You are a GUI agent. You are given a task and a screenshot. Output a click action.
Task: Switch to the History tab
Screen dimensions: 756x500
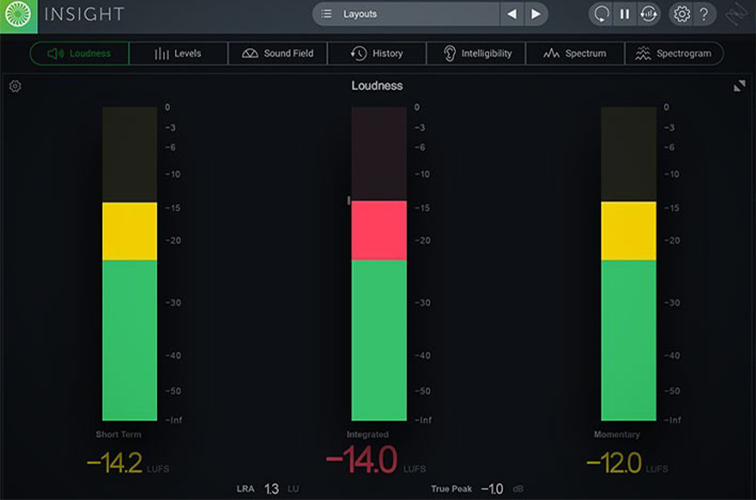(x=377, y=54)
